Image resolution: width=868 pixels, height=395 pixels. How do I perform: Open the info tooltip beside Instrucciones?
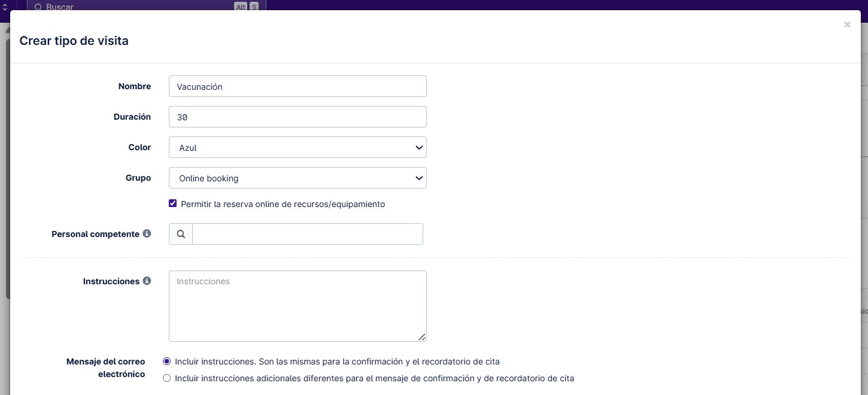(x=147, y=280)
